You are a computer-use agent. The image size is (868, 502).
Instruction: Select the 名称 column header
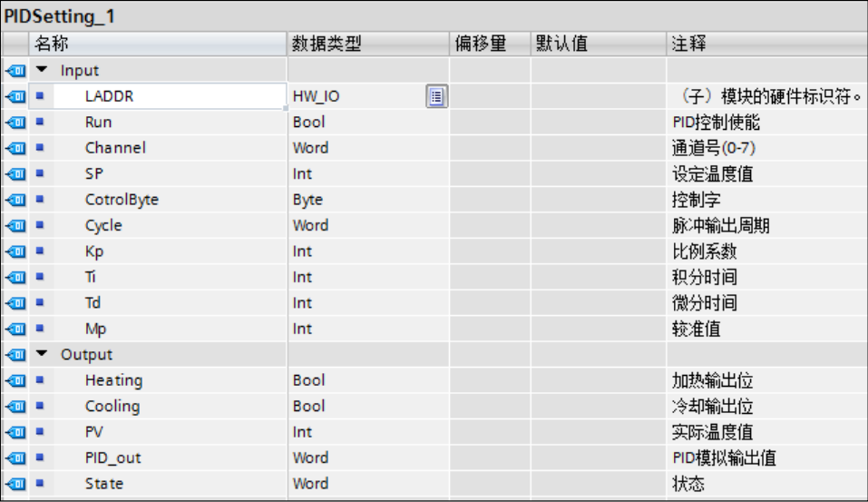coord(158,44)
